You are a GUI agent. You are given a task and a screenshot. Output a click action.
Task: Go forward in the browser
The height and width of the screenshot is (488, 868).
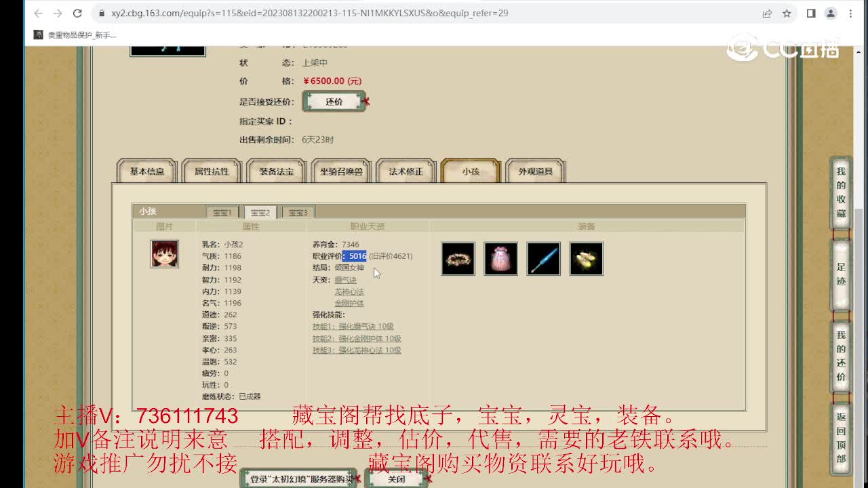(x=58, y=13)
